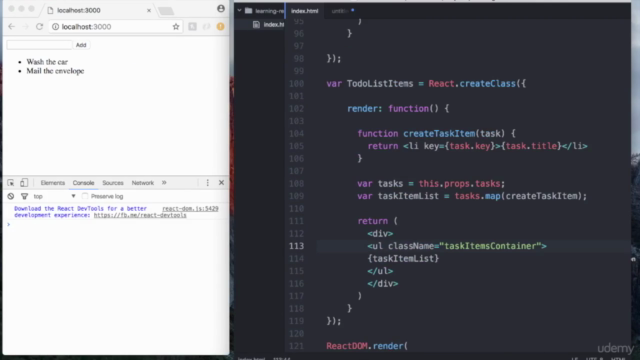Enable the Preserve log checkbox
Viewport: 640px width, 360px height.
[x=85, y=196]
